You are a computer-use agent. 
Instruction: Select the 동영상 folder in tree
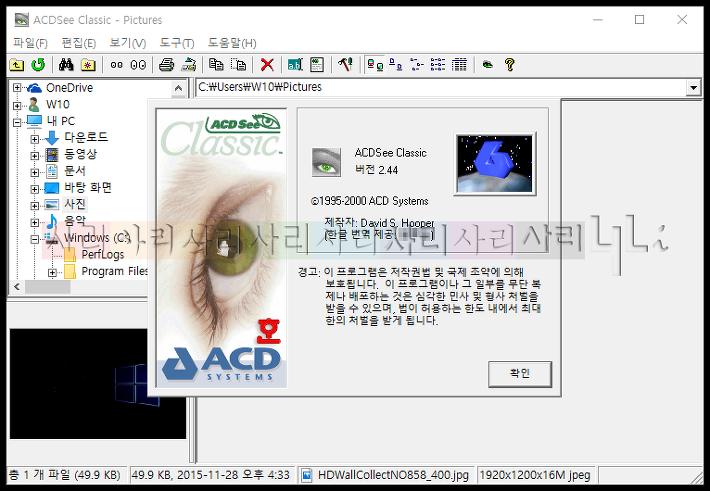81,154
